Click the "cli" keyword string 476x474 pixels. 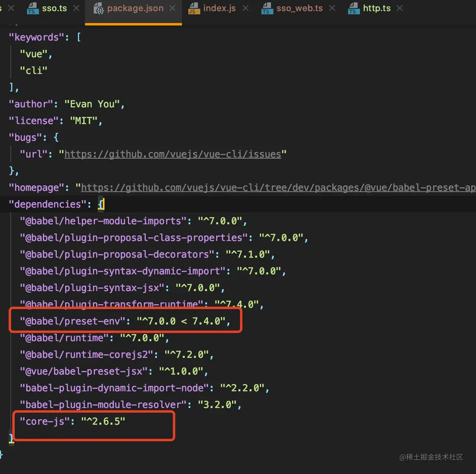pos(33,71)
